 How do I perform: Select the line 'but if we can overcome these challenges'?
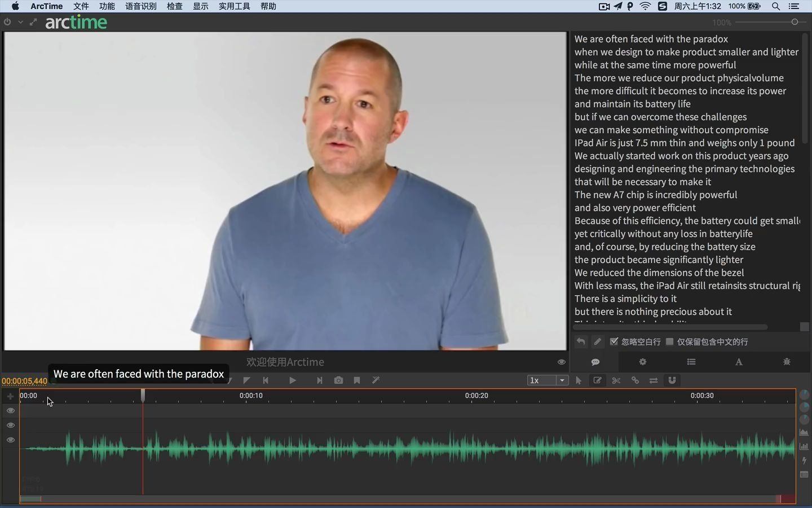[660, 117]
